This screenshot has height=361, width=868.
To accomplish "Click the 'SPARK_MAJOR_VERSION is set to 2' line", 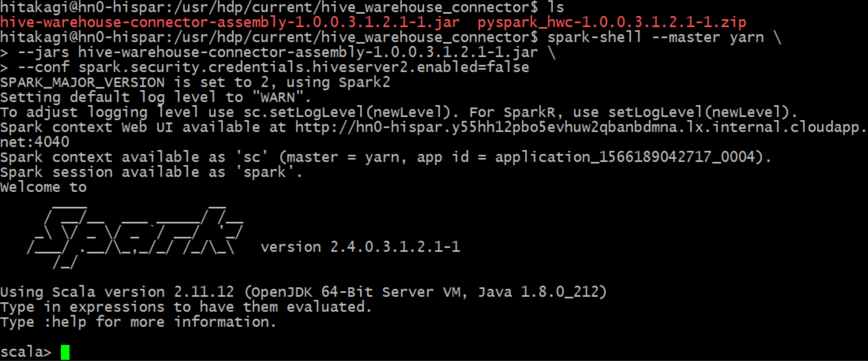I will (x=195, y=82).
